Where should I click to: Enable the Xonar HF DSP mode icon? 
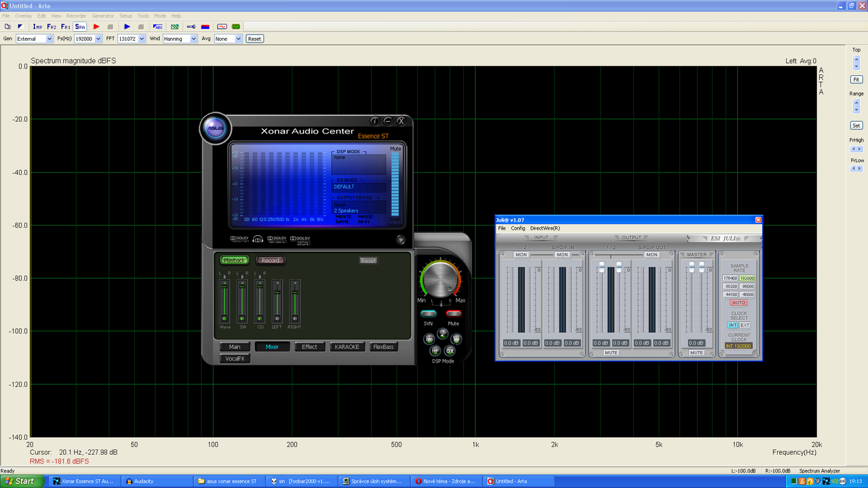(435, 351)
